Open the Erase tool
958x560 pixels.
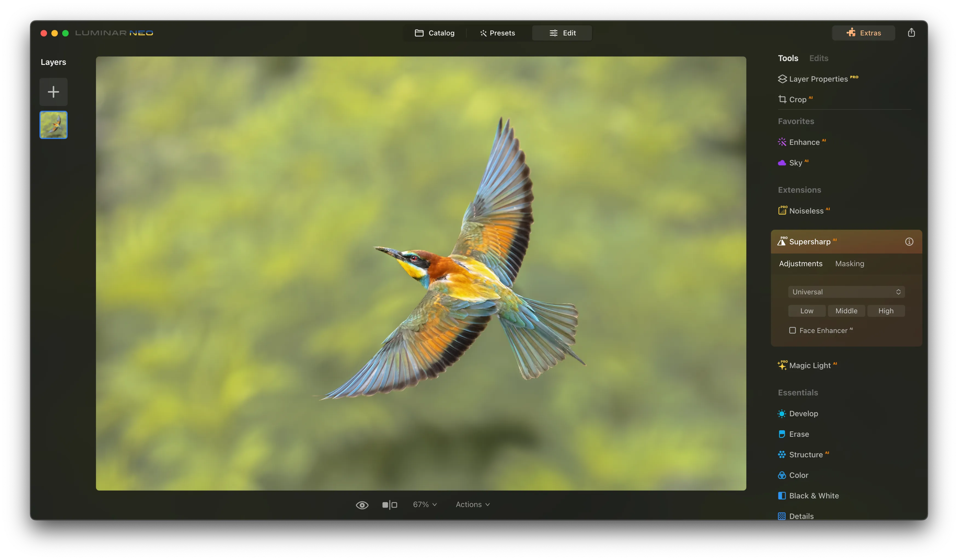coord(798,434)
